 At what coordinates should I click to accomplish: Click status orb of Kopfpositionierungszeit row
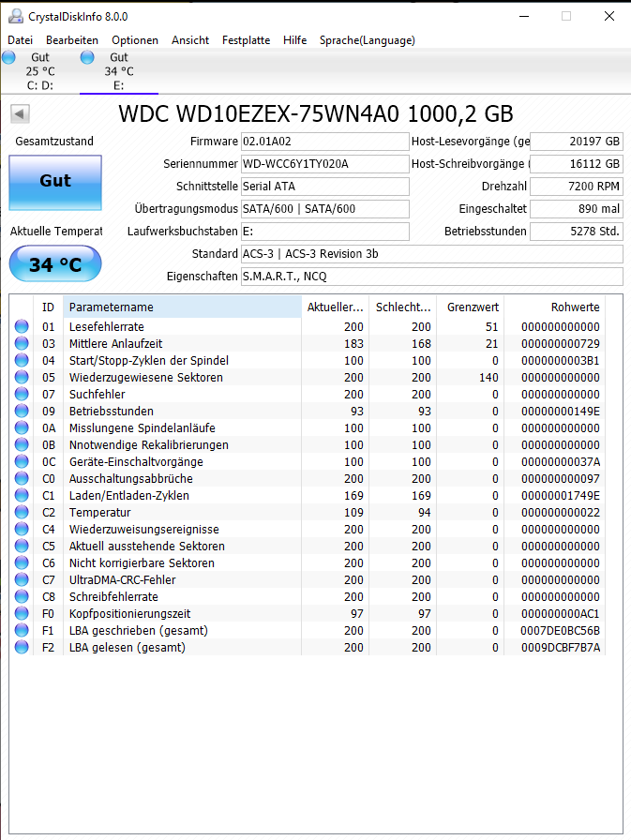pos(22,613)
